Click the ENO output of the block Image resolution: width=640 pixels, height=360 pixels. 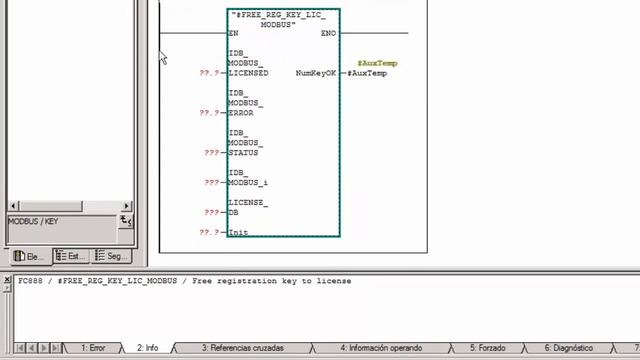pyautogui.click(x=328, y=33)
